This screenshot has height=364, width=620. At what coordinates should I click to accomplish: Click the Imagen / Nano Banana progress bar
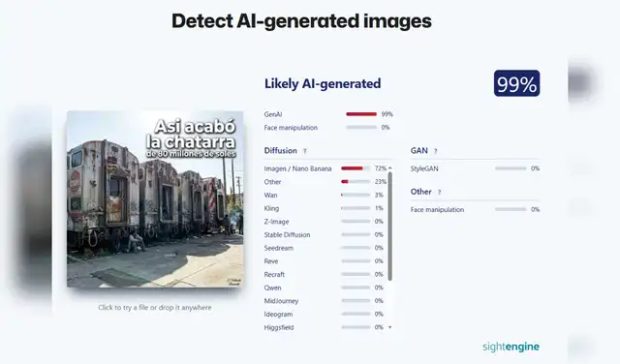point(356,168)
